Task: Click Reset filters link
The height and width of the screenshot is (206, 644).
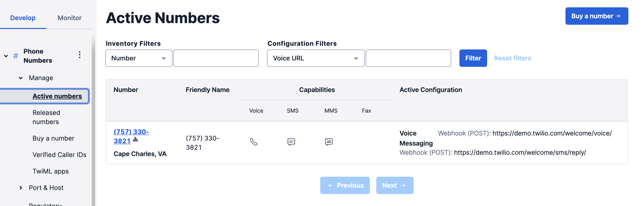Action: 512,58
